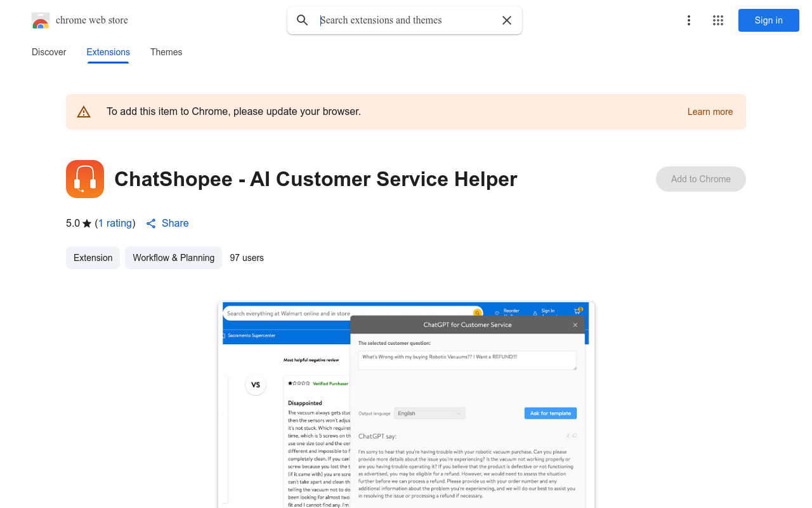Click the Sign in button
This screenshot has height=508, width=812.
[x=769, y=20]
